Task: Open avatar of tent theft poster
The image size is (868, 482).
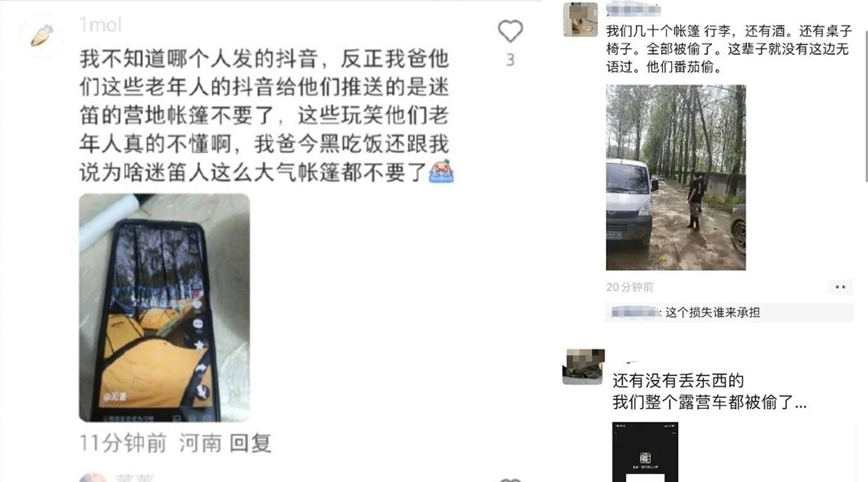Action: (x=580, y=19)
